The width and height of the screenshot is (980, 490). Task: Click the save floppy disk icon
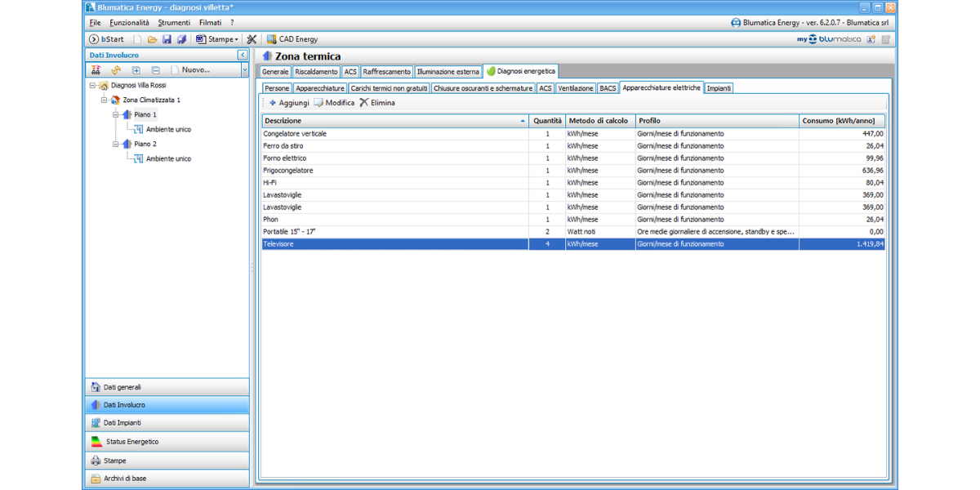(167, 39)
